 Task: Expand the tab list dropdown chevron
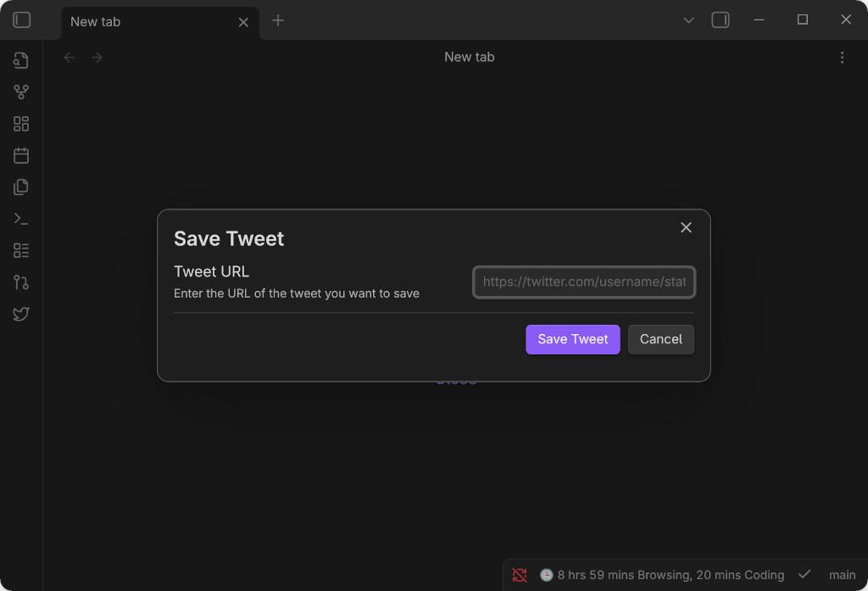pyautogui.click(x=688, y=20)
